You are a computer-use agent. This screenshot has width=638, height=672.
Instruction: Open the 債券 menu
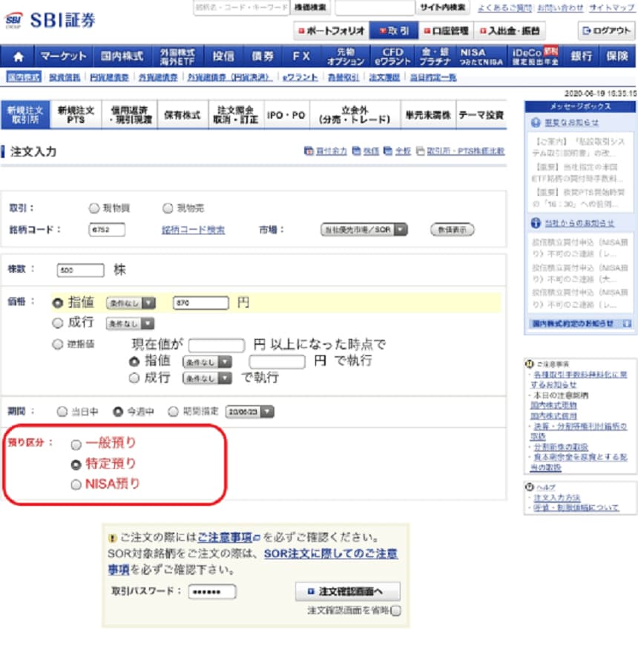click(263, 56)
